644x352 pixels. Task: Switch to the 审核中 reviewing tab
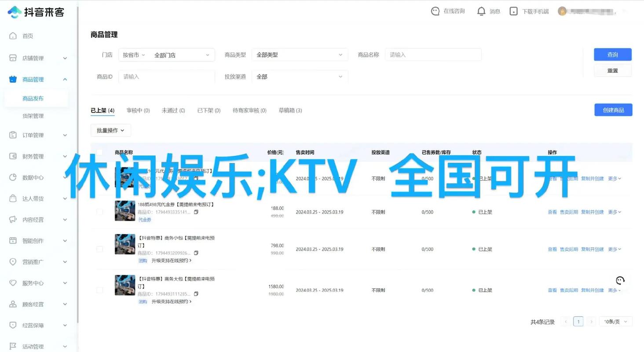coord(138,110)
